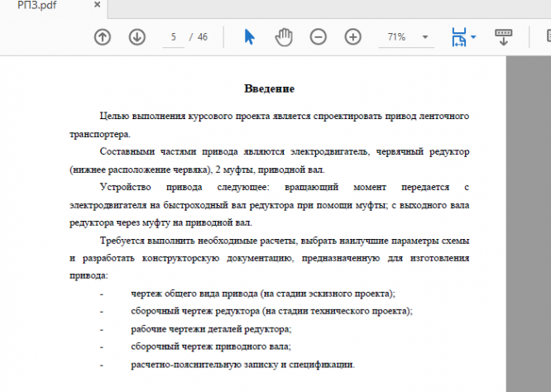Click the list item сборочный чертеж приводного вала

click(x=211, y=347)
